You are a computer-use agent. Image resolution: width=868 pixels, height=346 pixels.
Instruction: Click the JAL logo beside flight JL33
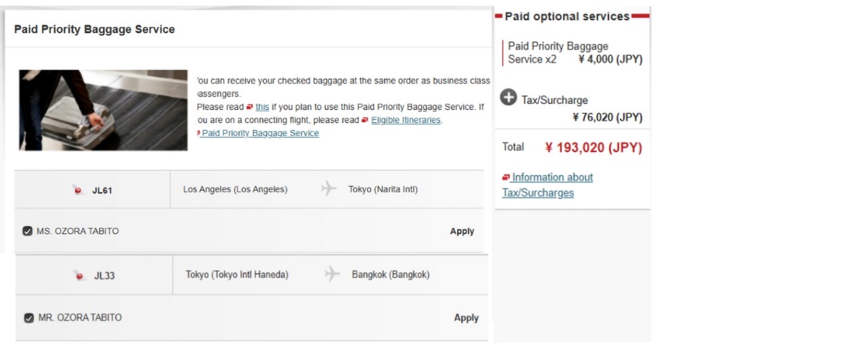click(x=79, y=275)
